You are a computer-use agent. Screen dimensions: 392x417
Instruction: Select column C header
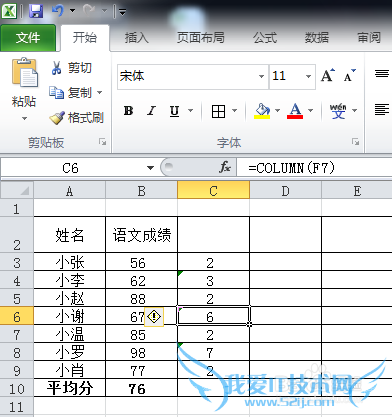coord(213,191)
